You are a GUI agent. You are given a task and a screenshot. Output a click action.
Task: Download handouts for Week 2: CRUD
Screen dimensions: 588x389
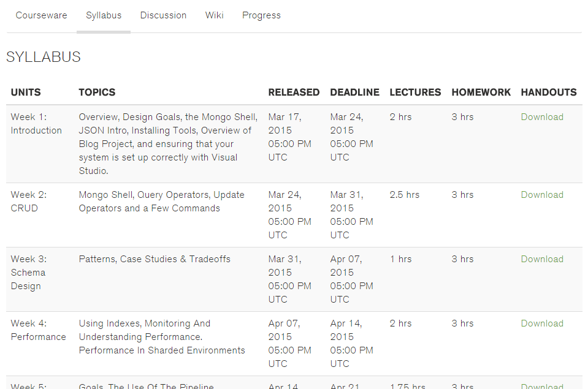pyautogui.click(x=541, y=194)
